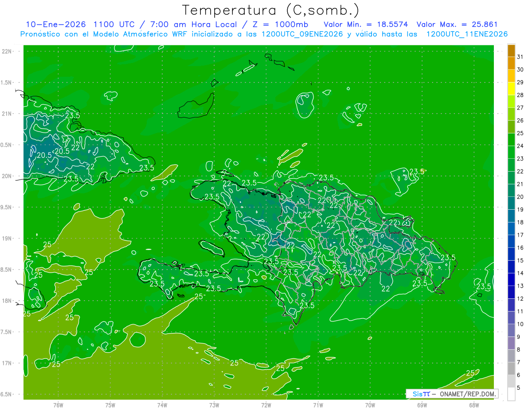Pick the purple swatch between 8 and 9
This screenshot has width=532, height=411.
(x=511, y=343)
